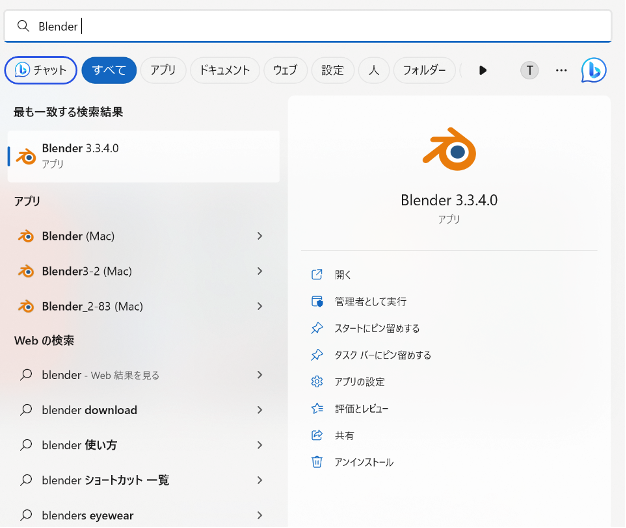This screenshot has height=528, width=626.
Task: Switch to the 人 filter tab
Action: tap(374, 70)
